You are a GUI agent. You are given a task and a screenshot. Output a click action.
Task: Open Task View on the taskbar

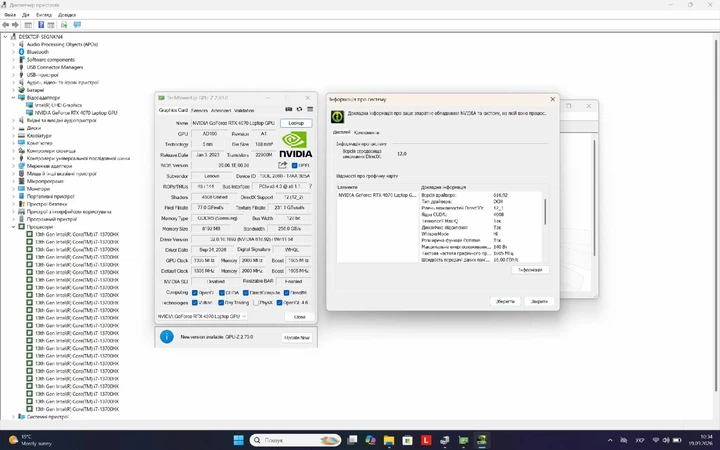(x=352, y=440)
